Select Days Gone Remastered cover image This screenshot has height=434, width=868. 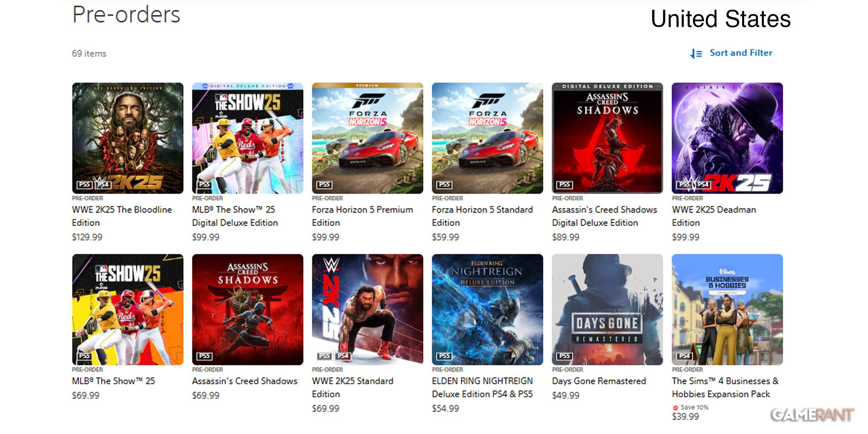(x=608, y=310)
